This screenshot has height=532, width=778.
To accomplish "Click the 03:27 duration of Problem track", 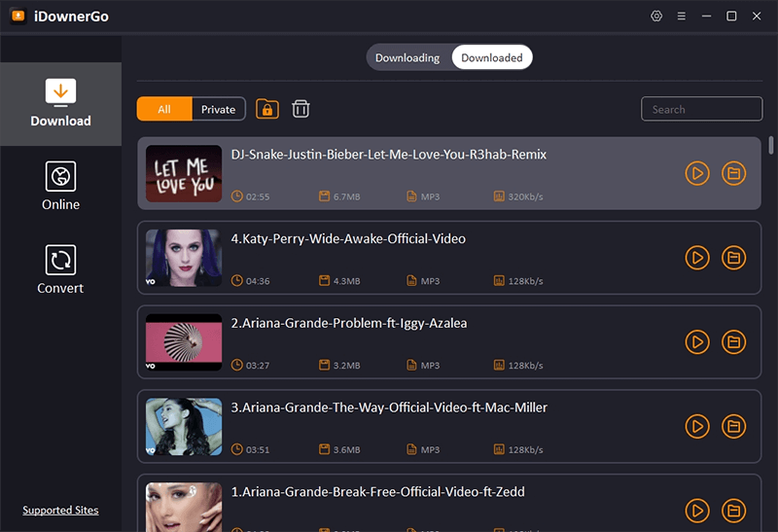I will tap(258, 366).
